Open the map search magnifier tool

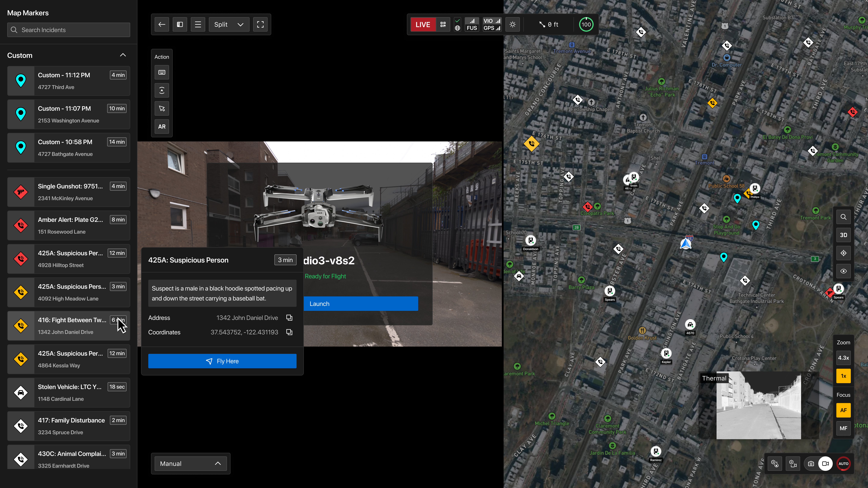click(843, 217)
